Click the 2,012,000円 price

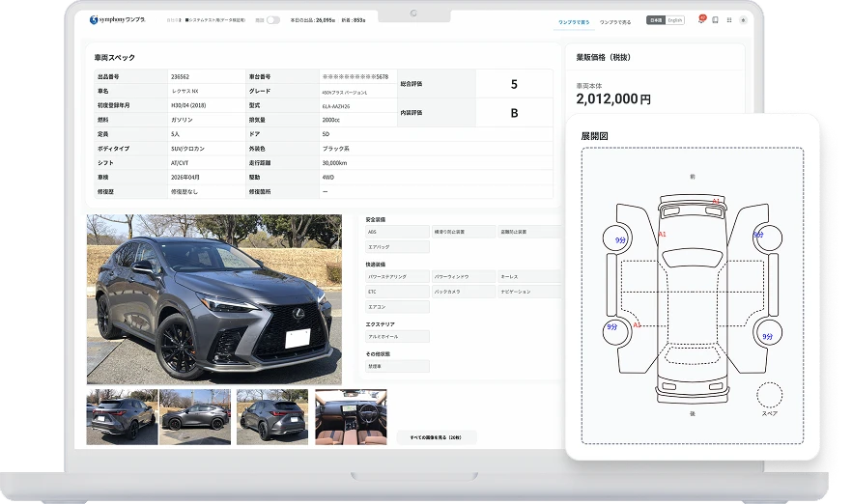[613, 98]
